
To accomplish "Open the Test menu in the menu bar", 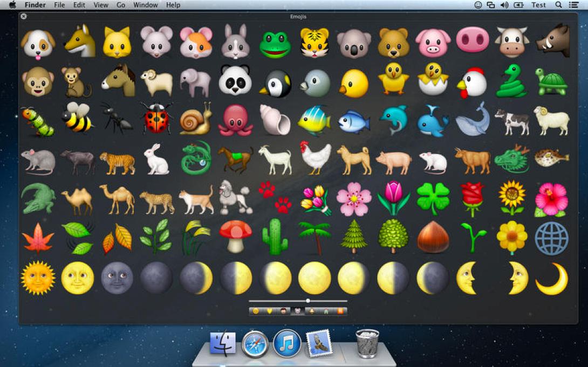I will 538,5.
